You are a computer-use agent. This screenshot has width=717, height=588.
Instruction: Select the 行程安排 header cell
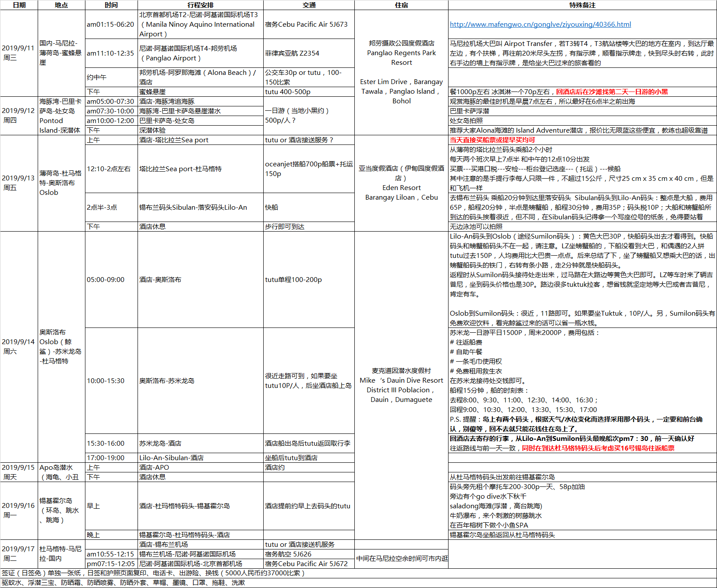click(x=201, y=5)
